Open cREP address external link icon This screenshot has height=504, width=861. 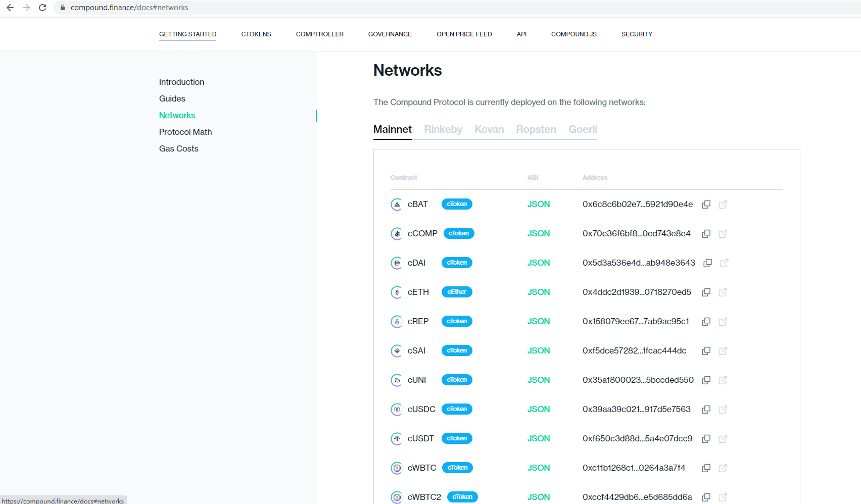tap(723, 322)
